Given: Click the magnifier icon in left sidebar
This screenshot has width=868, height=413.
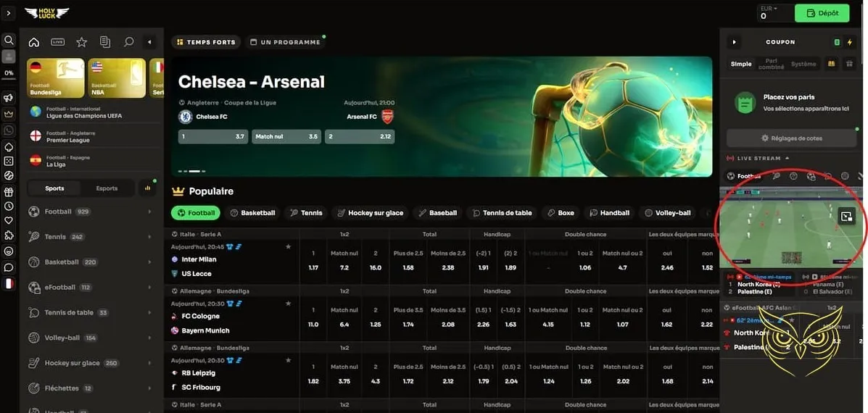Looking at the screenshot, I should coord(9,41).
